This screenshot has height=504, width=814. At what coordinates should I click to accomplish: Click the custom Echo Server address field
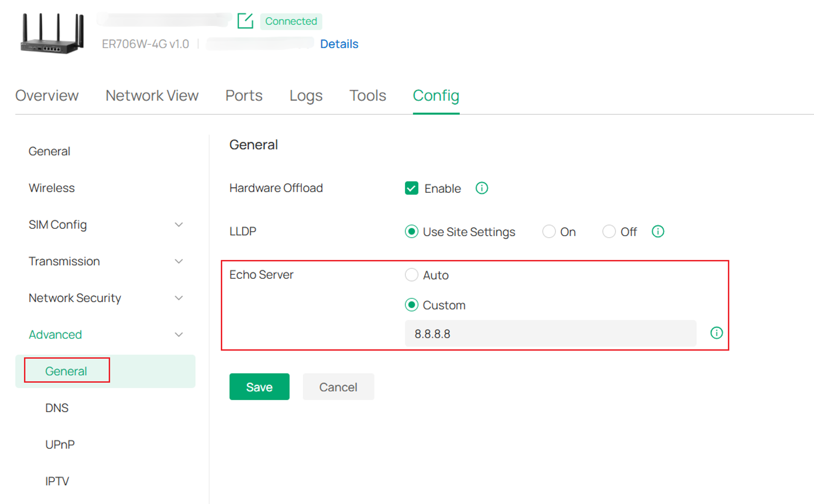pyautogui.click(x=550, y=333)
